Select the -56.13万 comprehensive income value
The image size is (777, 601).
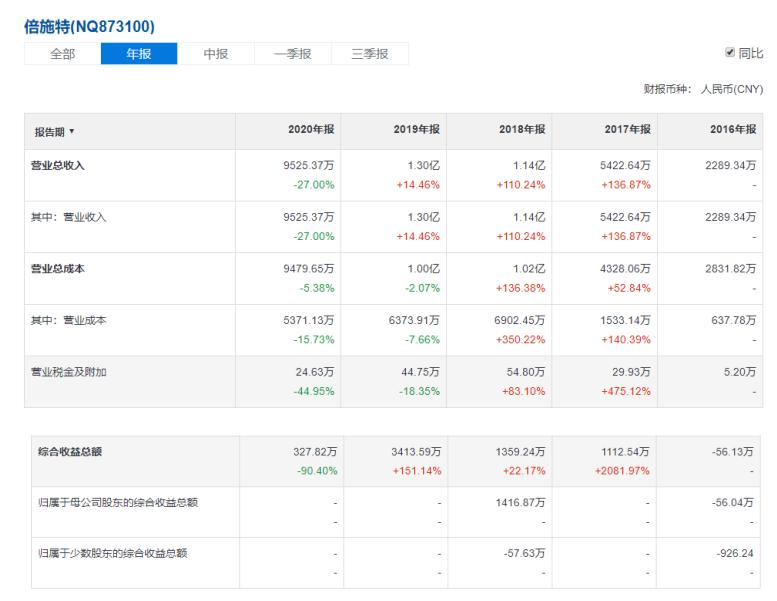(732, 451)
